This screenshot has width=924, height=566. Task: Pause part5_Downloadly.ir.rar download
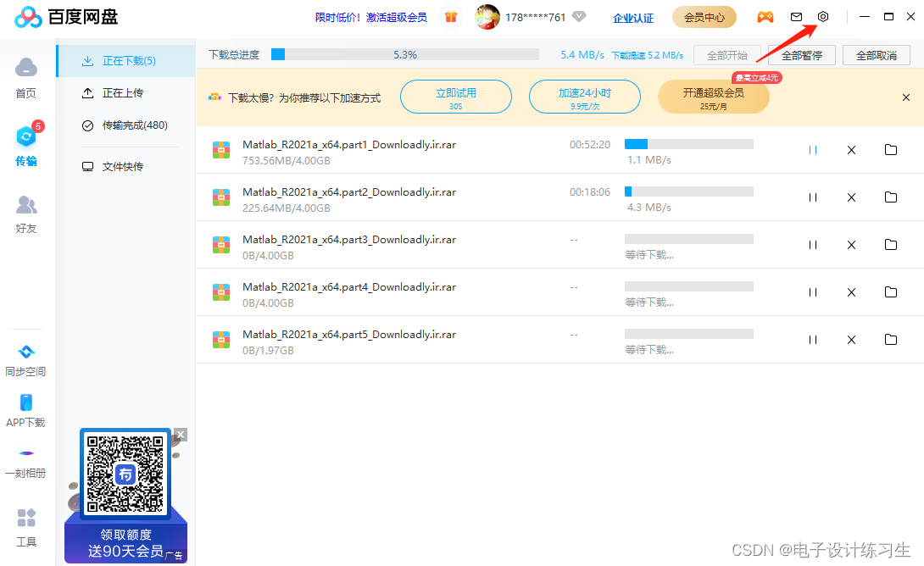pos(813,340)
